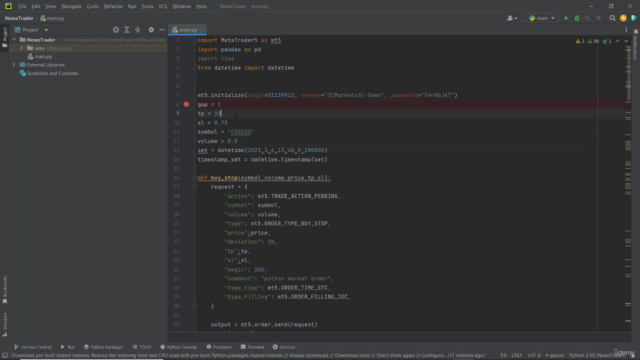Expand all items in Project panel

pos(127,30)
